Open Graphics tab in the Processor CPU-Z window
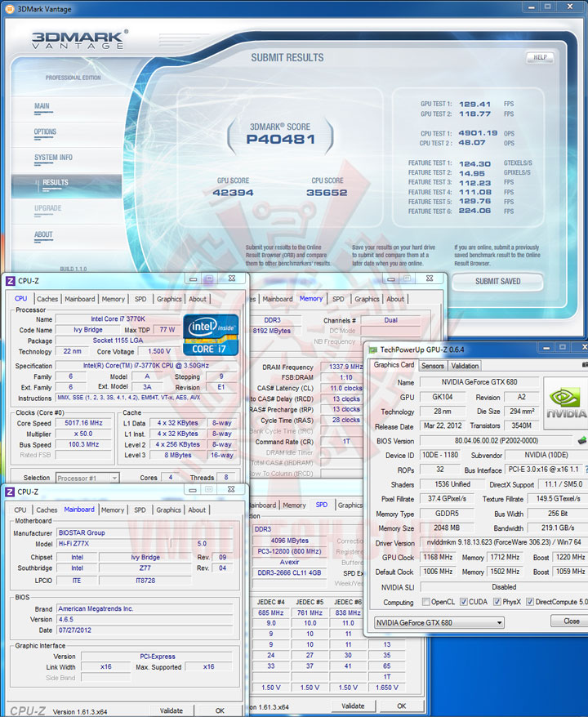Image resolution: width=588 pixels, height=717 pixels. [169, 299]
